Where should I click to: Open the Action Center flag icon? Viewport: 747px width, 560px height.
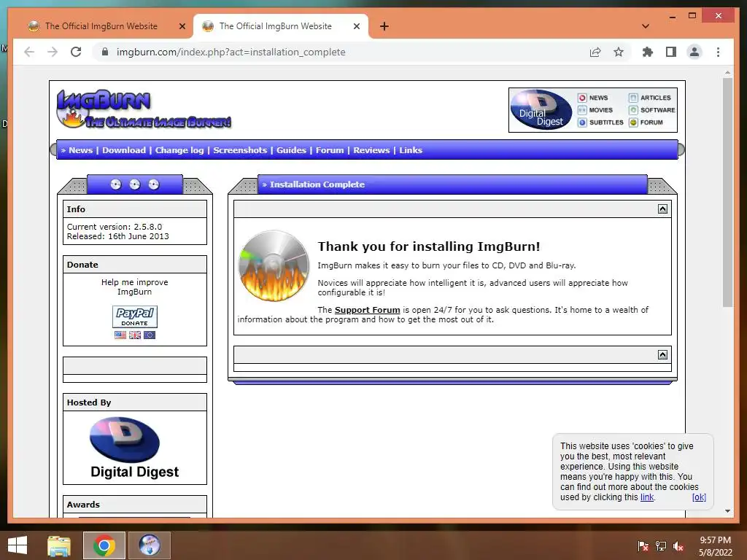[x=643, y=546]
